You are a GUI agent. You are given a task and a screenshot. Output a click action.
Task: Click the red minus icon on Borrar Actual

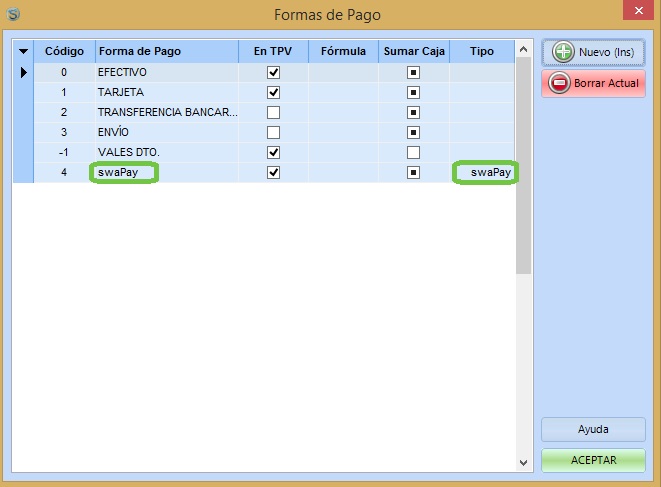point(559,83)
